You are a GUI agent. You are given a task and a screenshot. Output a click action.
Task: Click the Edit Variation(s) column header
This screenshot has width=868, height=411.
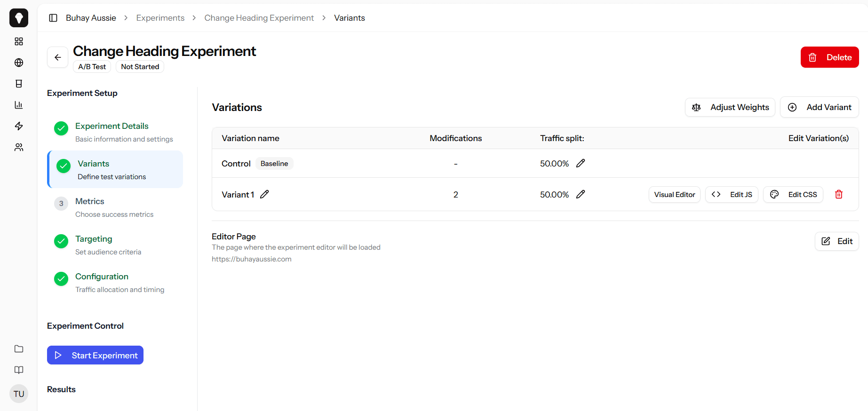819,138
